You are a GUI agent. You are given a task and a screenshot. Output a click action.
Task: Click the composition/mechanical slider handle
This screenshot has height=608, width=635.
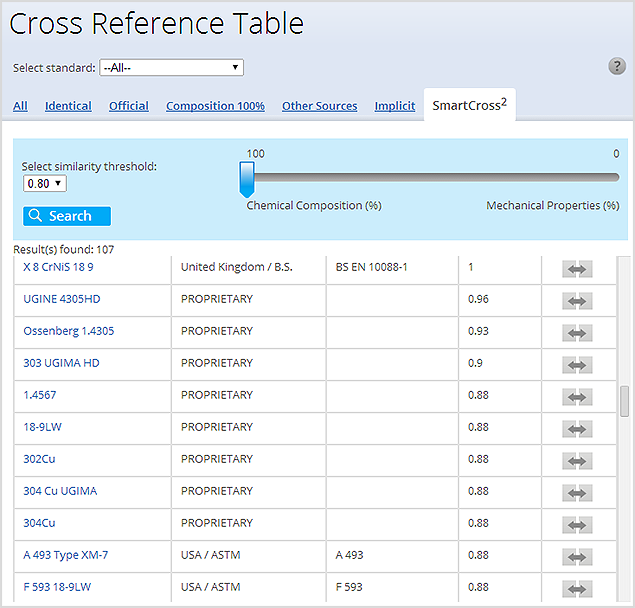(247, 179)
